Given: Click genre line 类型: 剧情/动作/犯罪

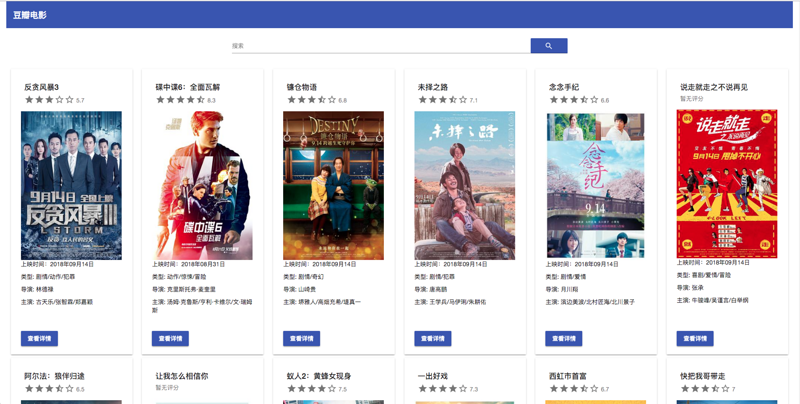Looking at the screenshot, I should [x=48, y=276].
